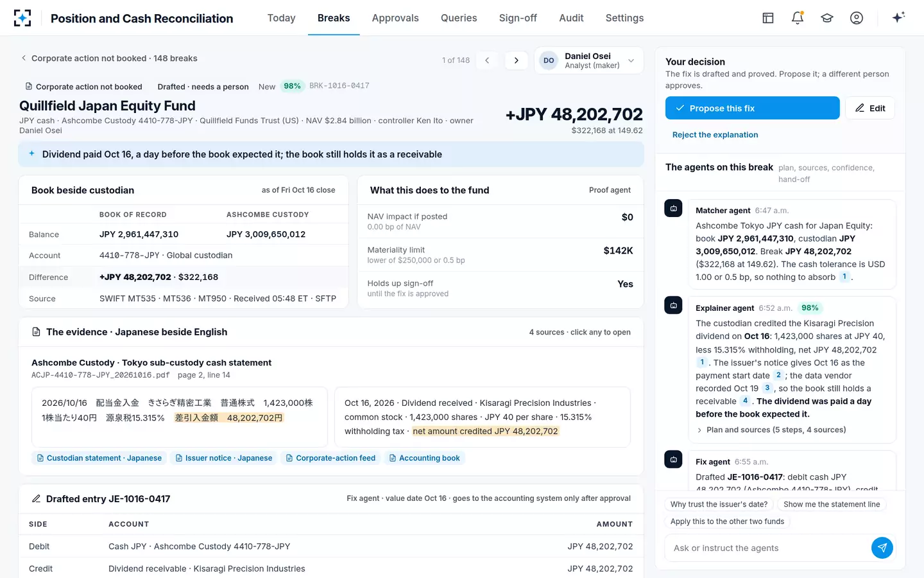This screenshot has height=578, width=924.
Task: Choose Apply this to the other two funds
Action: coord(728,521)
